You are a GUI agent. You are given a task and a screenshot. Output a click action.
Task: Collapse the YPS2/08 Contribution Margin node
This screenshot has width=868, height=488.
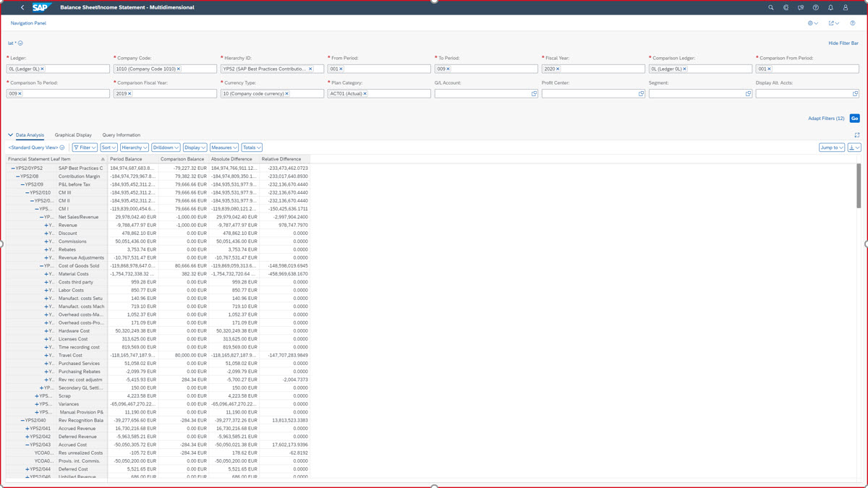point(17,176)
